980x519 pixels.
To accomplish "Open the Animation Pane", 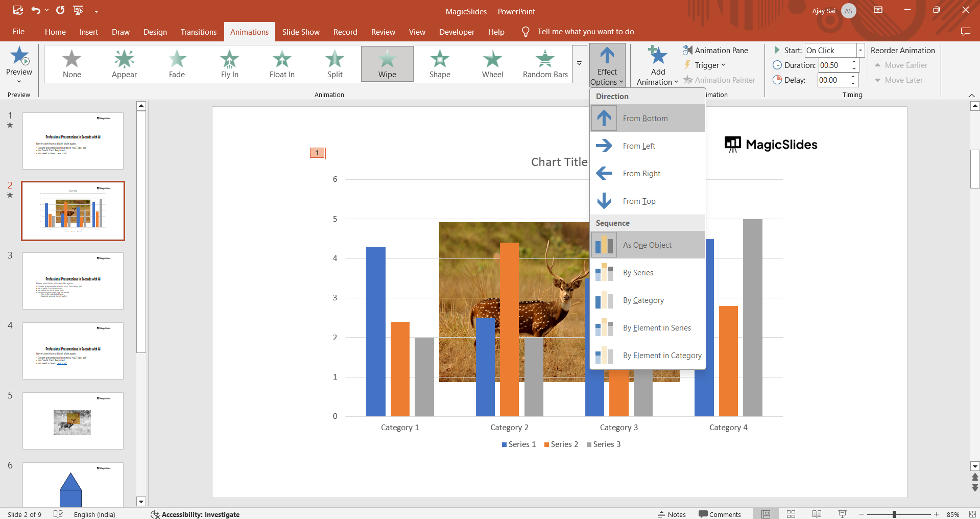I will point(715,50).
